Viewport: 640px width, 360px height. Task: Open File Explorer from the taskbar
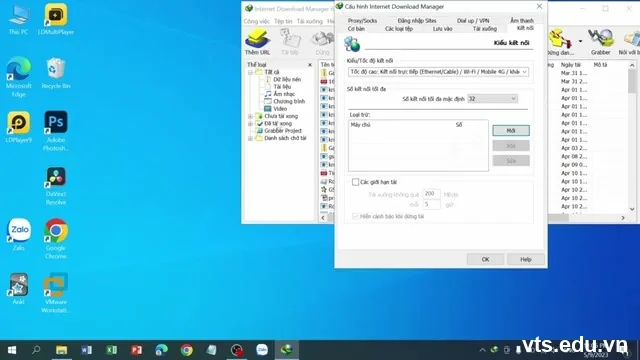(61, 350)
